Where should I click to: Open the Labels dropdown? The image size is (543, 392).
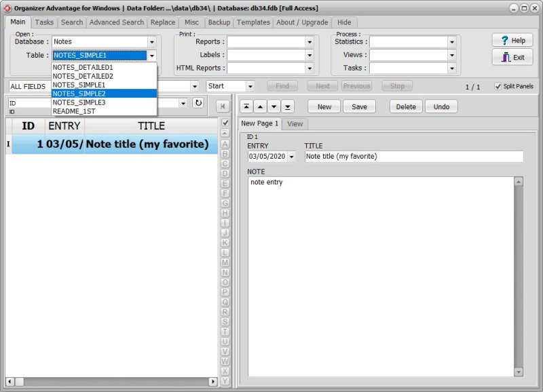click(x=310, y=55)
